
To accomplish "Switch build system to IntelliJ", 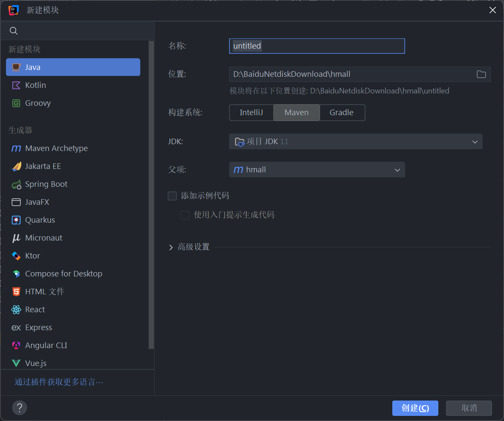I will coord(251,113).
